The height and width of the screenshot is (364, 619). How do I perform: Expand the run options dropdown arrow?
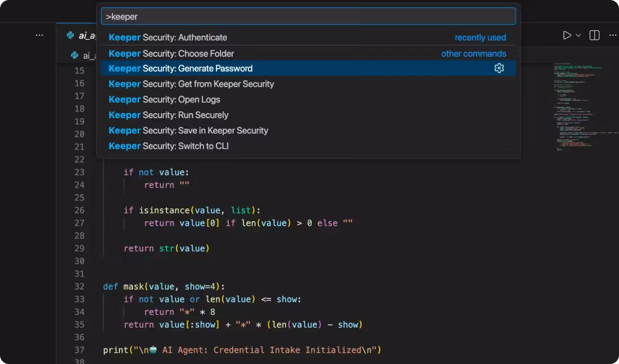(579, 35)
